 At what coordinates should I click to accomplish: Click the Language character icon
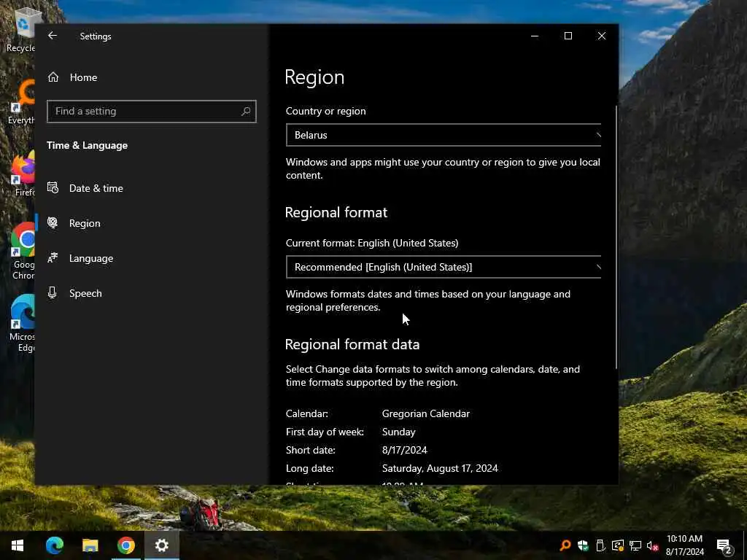[x=53, y=257]
